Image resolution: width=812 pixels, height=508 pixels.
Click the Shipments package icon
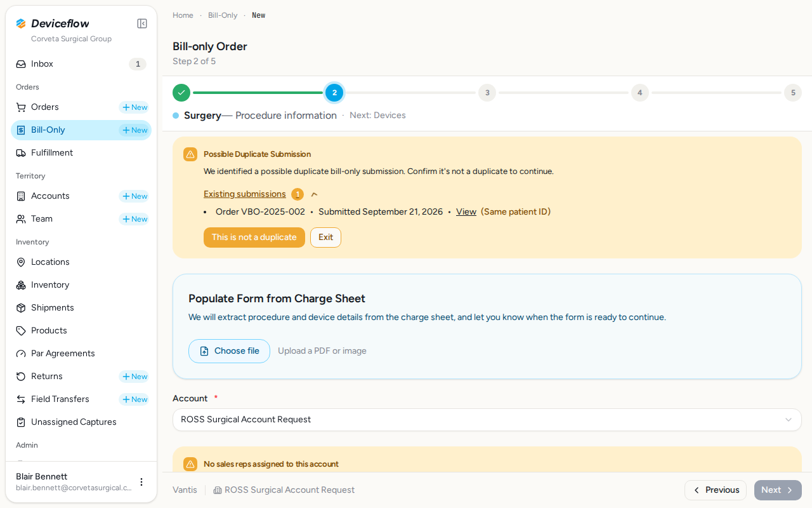[21, 308]
